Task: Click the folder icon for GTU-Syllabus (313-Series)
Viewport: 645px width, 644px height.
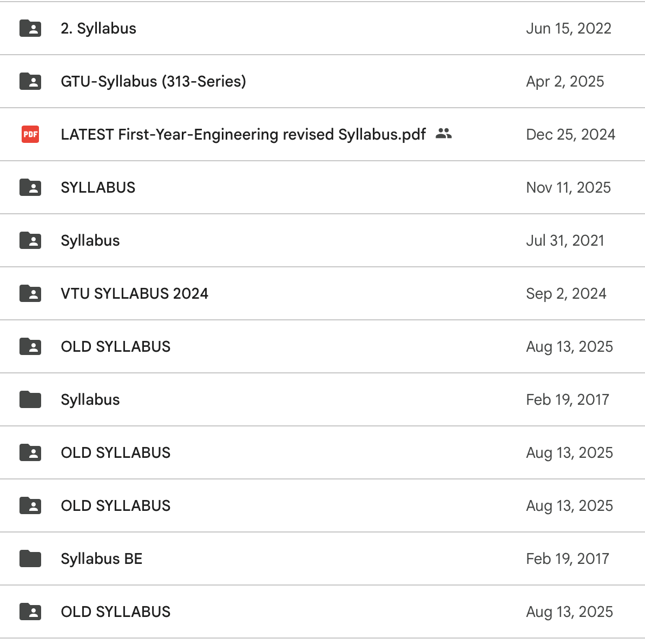Action: coord(30,81)
